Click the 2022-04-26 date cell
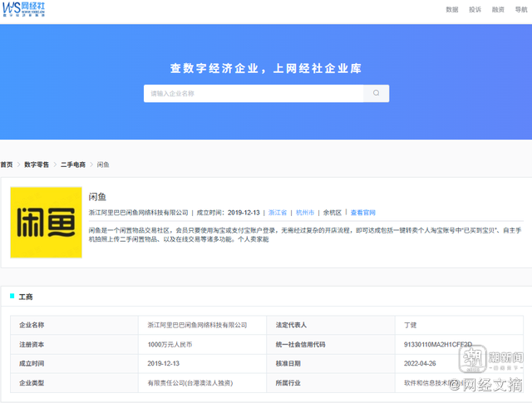This screenshot has height=403, width=532. (459, 364)
